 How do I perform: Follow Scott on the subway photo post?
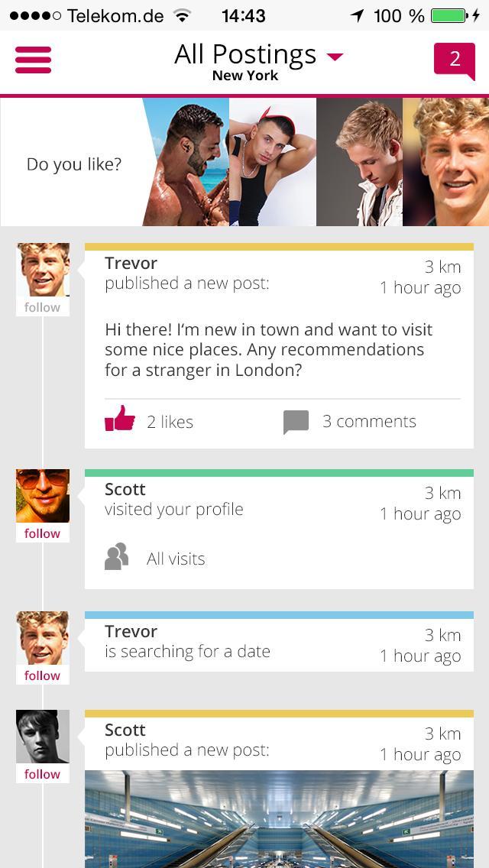[42, 774]
